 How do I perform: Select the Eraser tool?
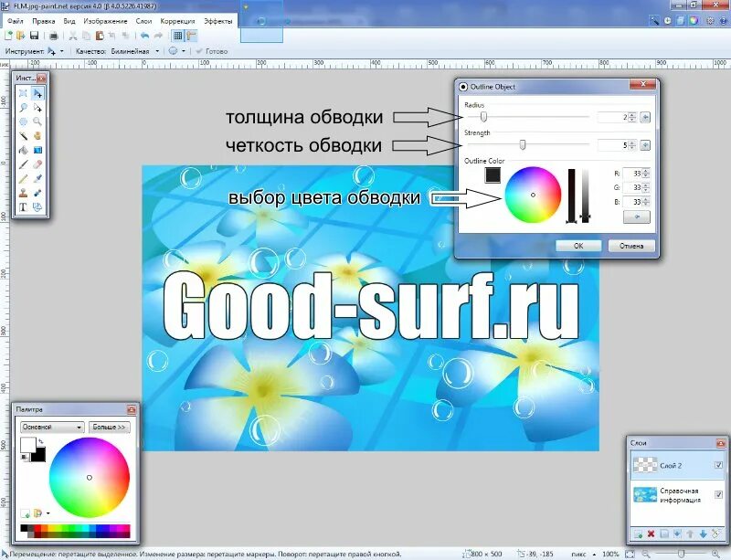click(37, 164)
